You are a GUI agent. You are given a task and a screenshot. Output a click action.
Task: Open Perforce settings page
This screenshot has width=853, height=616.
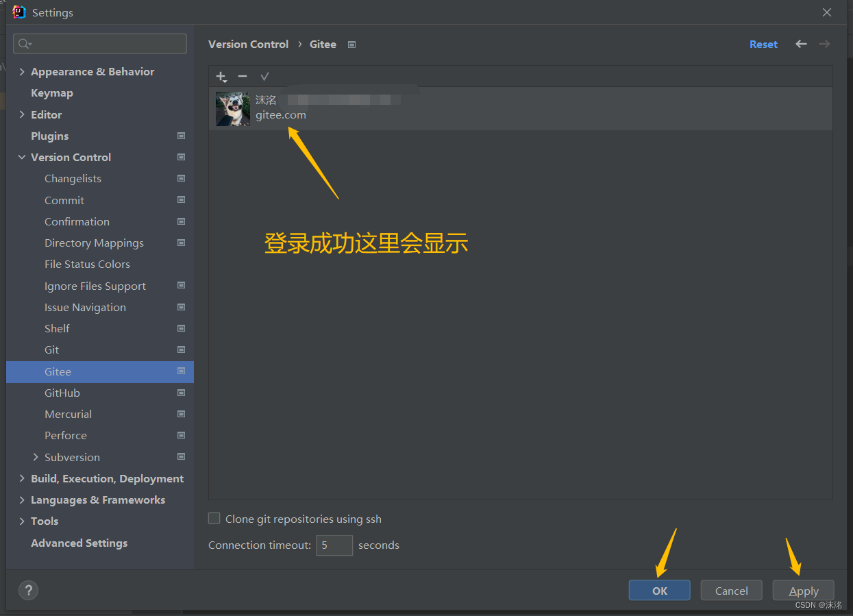tap(66, 435)
